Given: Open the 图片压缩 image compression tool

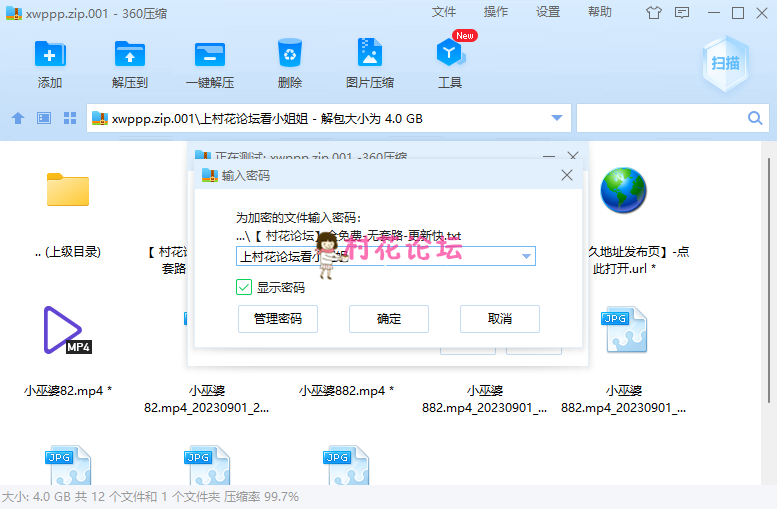Looking at the screenshot, I should coord(370,53).
